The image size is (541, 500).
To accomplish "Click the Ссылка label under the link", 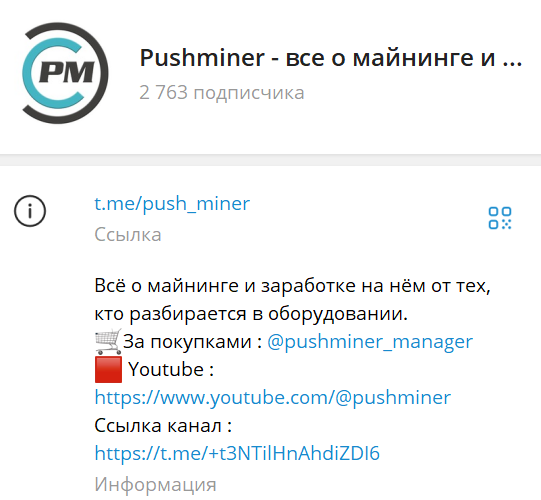I will 128,235.
